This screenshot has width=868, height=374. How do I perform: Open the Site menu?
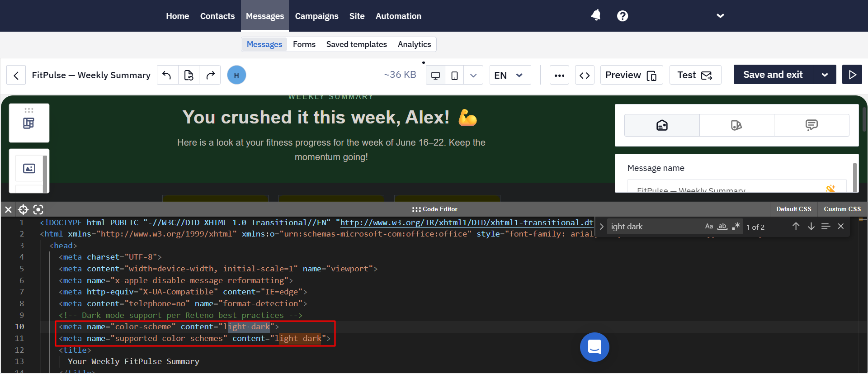pyautogui.click(x=357, y=16)
